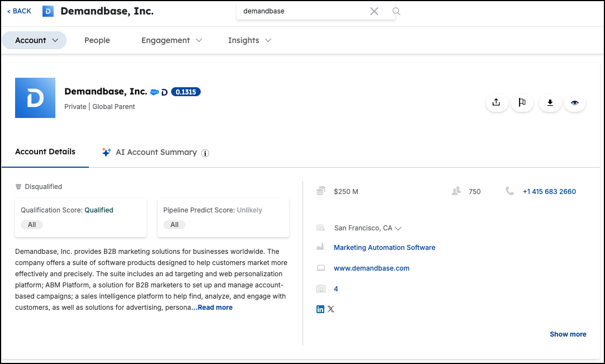The height and width of the screenshot is (364, 605).
Task: Open the AI Account Summary tab
Action: (x=156, y=152)
